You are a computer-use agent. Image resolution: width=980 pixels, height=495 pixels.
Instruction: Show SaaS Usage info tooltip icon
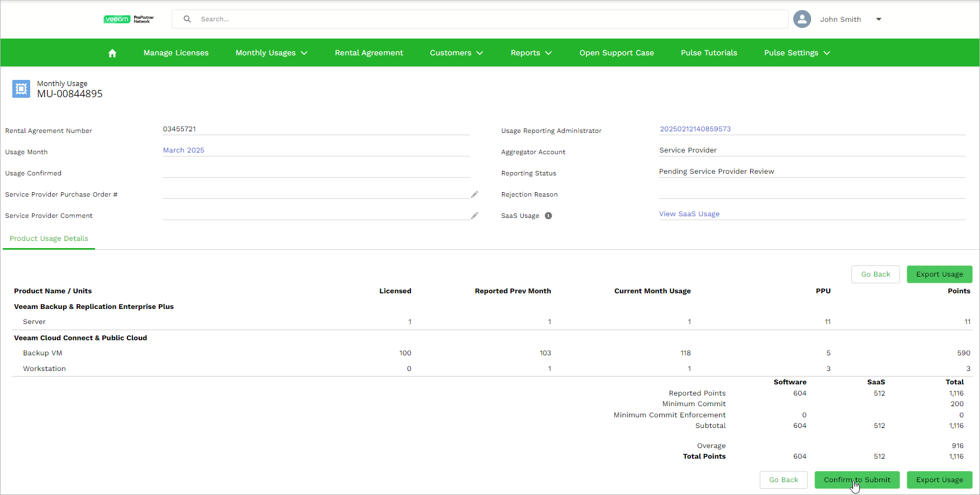coord(548,216)
